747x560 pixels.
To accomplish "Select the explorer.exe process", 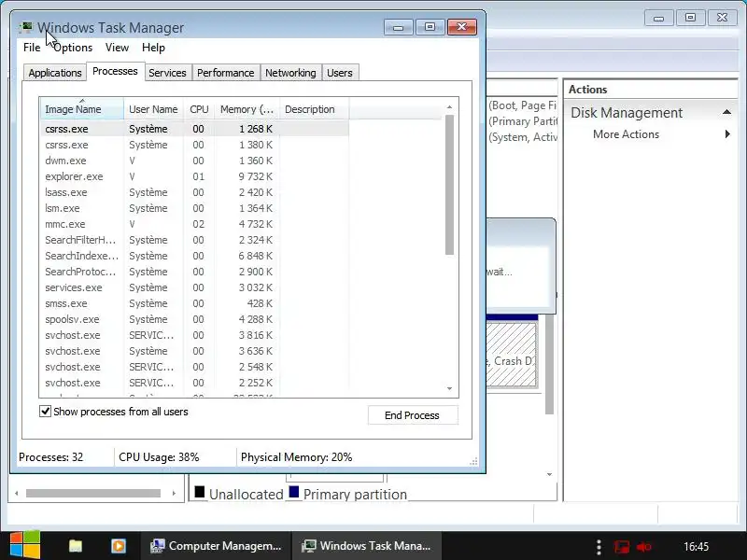I will click(x=194, y=176).
